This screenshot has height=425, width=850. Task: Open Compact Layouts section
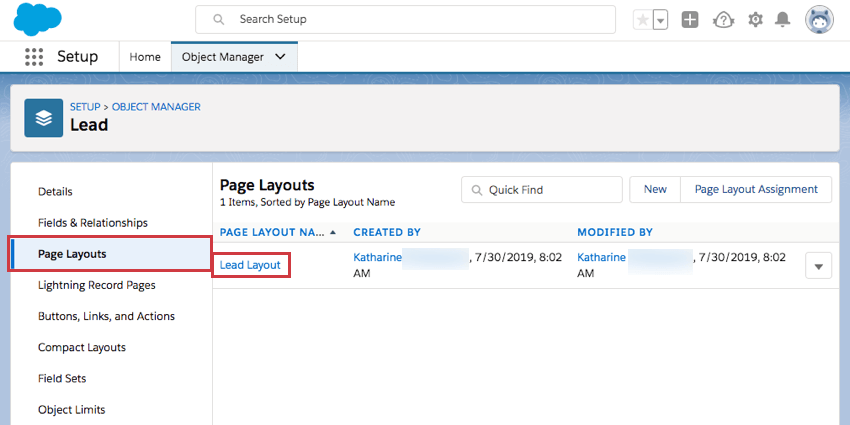point(82,347)
